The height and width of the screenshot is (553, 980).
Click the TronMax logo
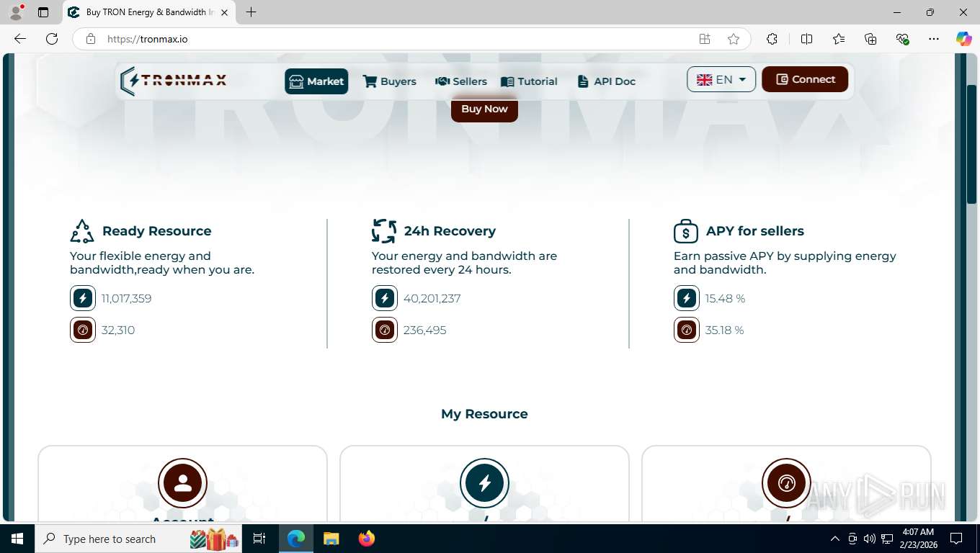click(173, 81)
